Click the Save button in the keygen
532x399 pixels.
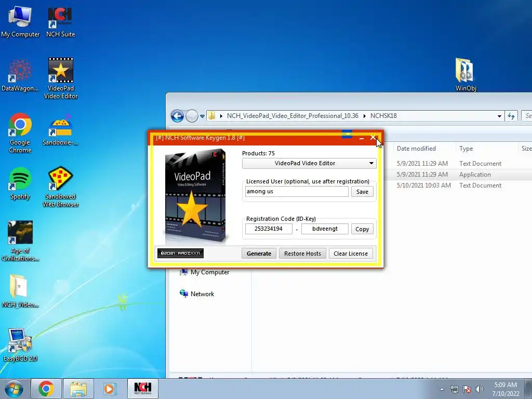coord(362,192)
